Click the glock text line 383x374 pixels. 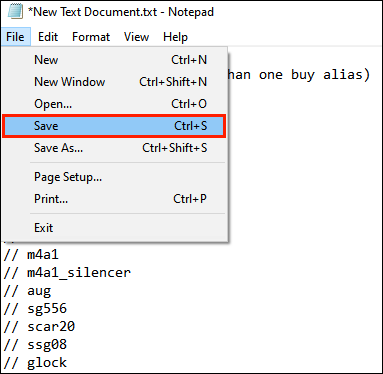[x=35, y=363]
